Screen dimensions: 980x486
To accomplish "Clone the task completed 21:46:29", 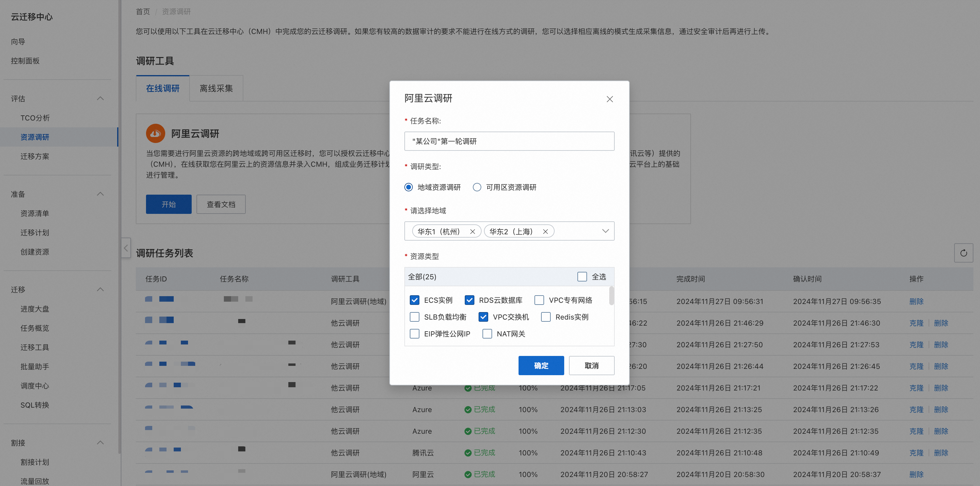I will click(916, 323).
